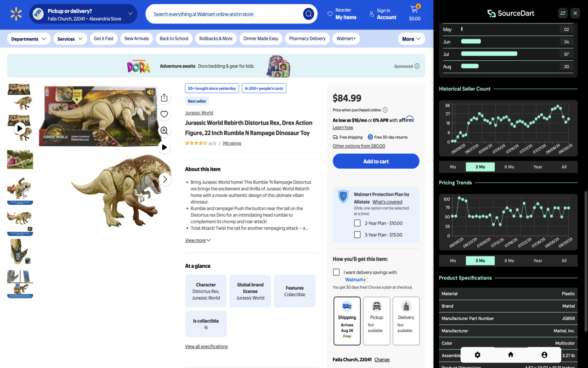Open Jurassic World brand link
Screen dimensions: 588x368
[199, 113]
